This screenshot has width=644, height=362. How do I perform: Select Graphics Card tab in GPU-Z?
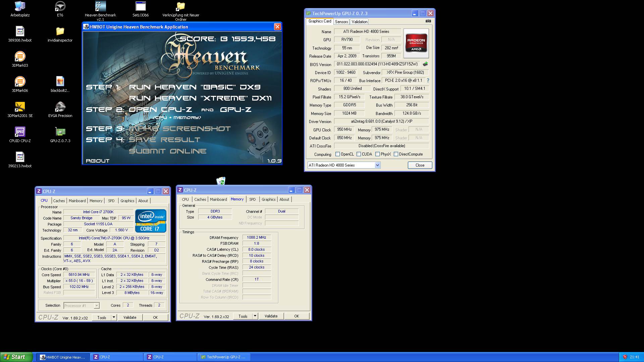[x=320, y=21]
